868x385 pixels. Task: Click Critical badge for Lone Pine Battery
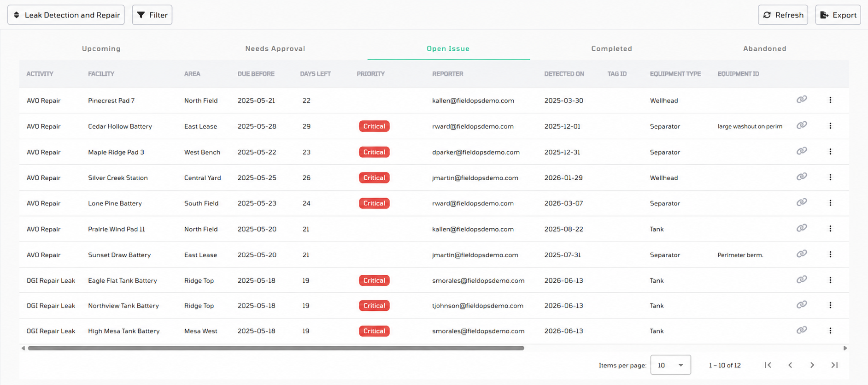pos(374,203)
